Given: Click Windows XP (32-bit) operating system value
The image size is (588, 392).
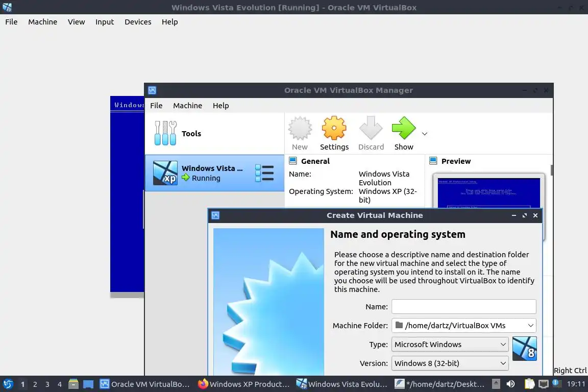Looking at the screenshot, I should click(x=388, y=195).
